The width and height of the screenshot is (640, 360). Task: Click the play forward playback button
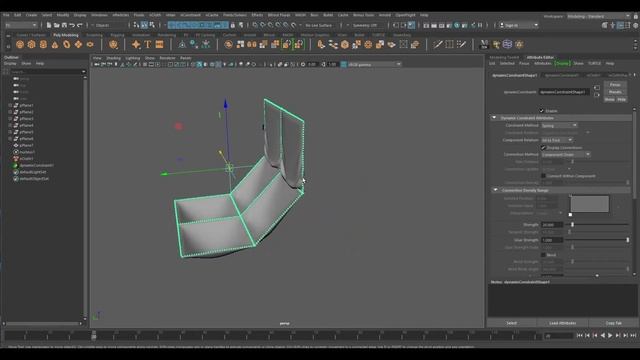(x=610, y=336)
